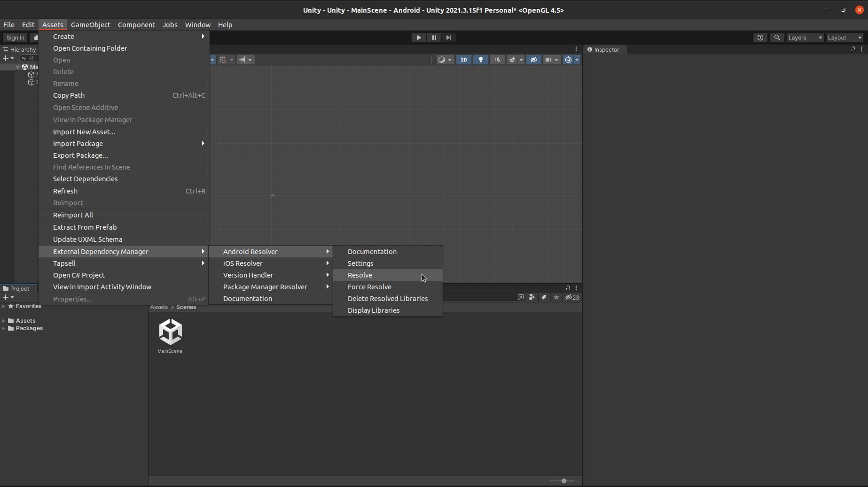The image size is (868, 487).
Task: Open Scene view more-options kebab menu
Action: click(x=576, y=49)
